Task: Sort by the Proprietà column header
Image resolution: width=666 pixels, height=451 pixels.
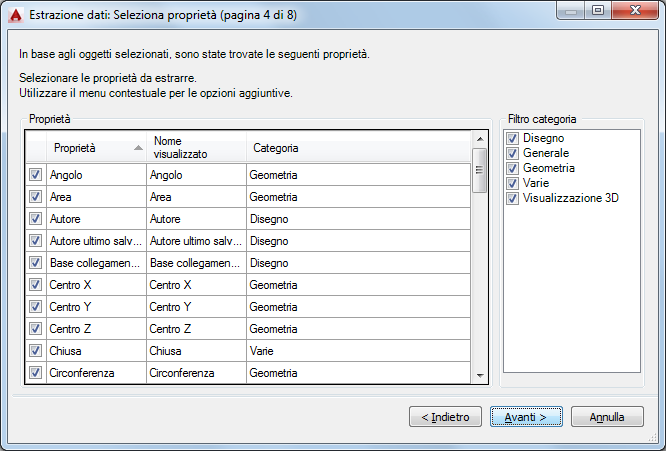Action: pyautogui.click(x=90, y=148)
